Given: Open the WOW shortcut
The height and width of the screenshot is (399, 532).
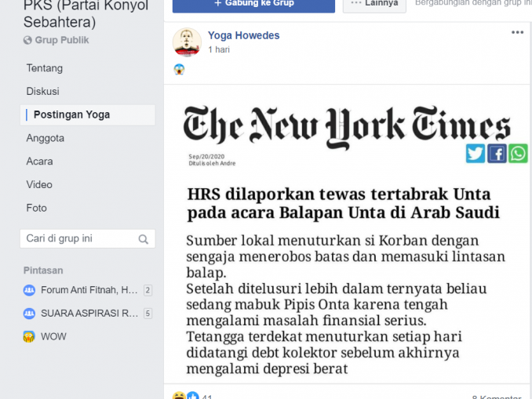Looking at the screenshot, I should click(53, 336).
